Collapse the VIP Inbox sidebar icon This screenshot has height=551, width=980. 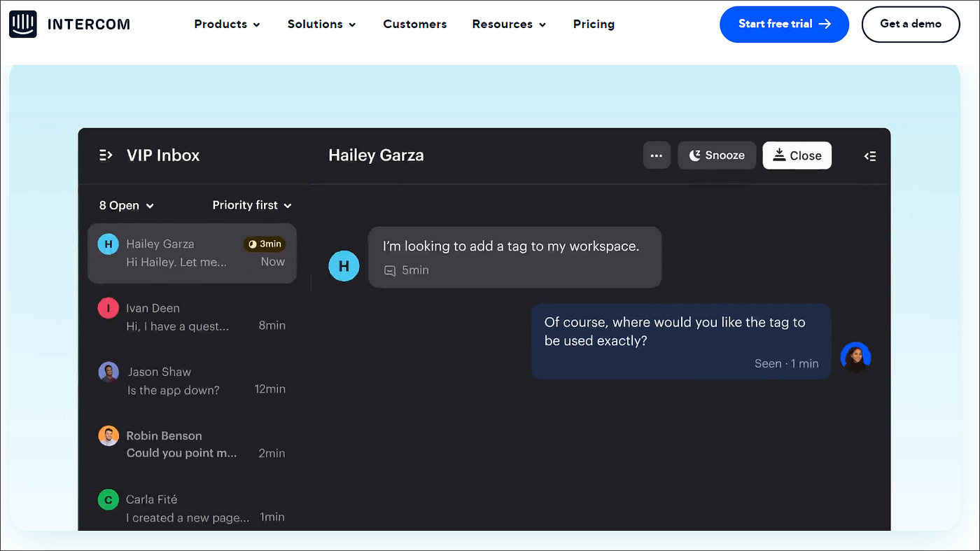106,155
